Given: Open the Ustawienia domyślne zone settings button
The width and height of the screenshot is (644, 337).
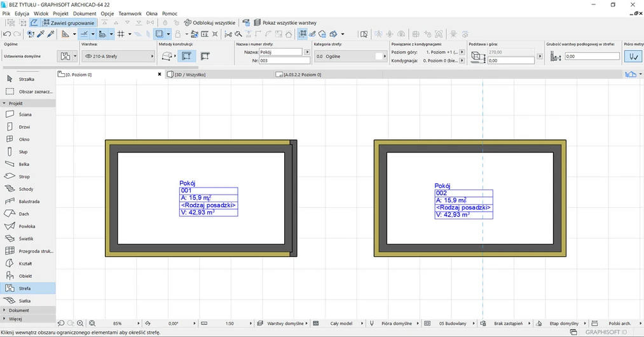Looking at the screenshot, I should point(67,57).
